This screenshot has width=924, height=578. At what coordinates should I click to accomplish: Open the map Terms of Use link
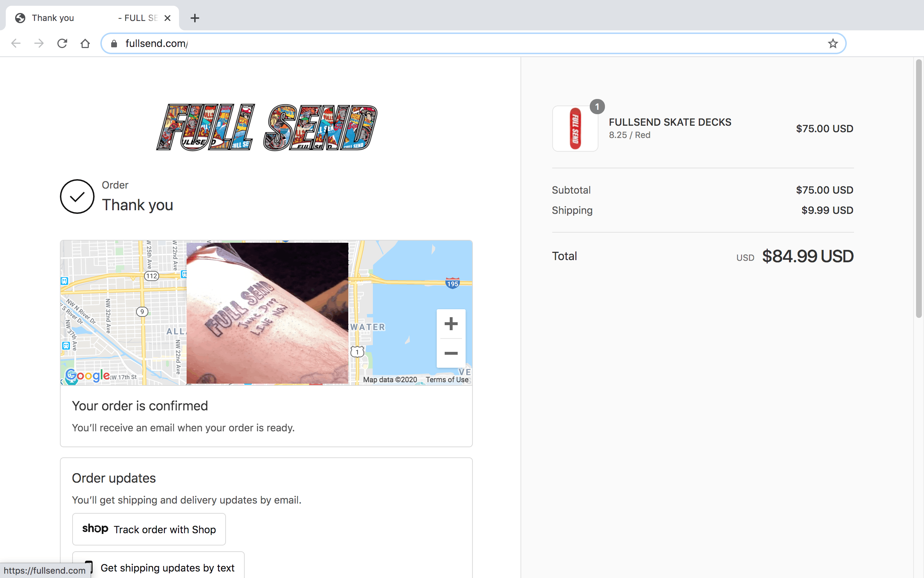[447, 380]
